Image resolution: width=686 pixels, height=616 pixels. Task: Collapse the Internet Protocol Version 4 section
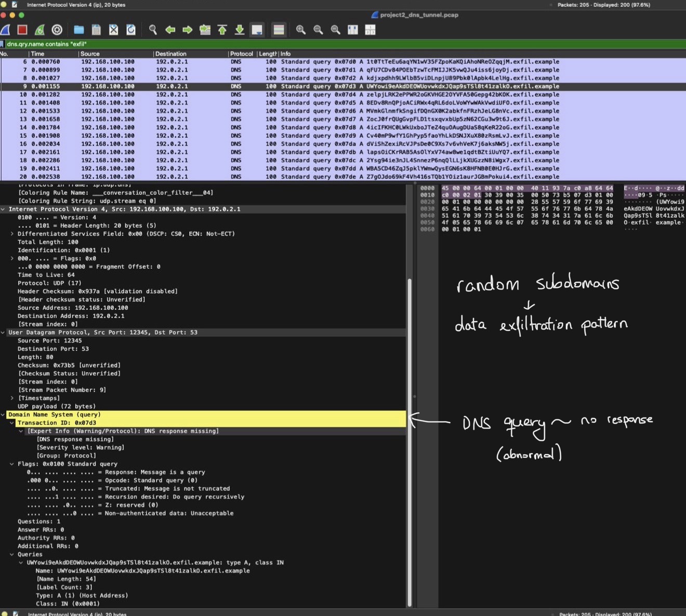point(4,209)
